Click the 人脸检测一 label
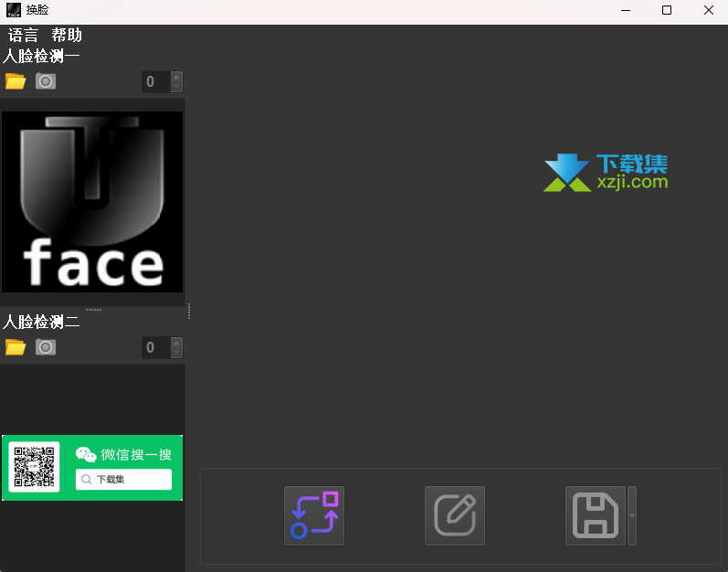 click(x=41, y=56)
